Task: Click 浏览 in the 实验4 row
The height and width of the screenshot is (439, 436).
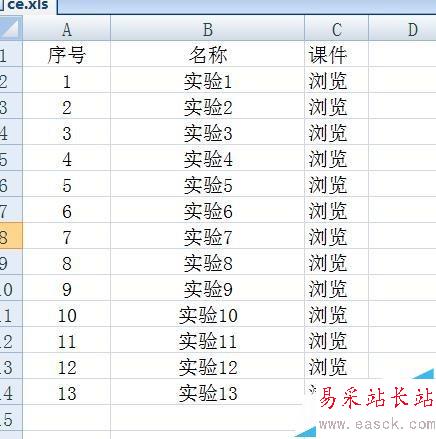Action: (x=336, y=159)
